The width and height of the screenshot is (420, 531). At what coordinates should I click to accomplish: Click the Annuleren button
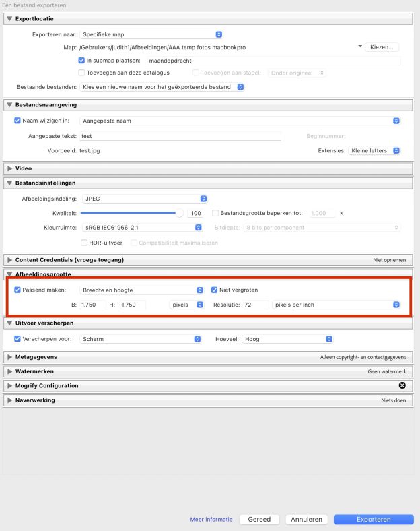point(306,519)
